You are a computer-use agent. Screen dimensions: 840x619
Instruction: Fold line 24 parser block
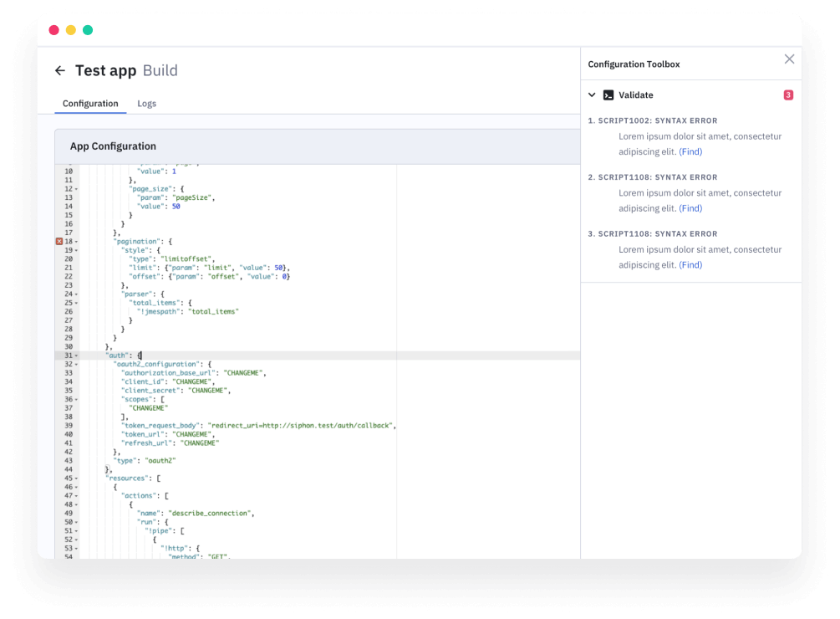tap(76, 294)
